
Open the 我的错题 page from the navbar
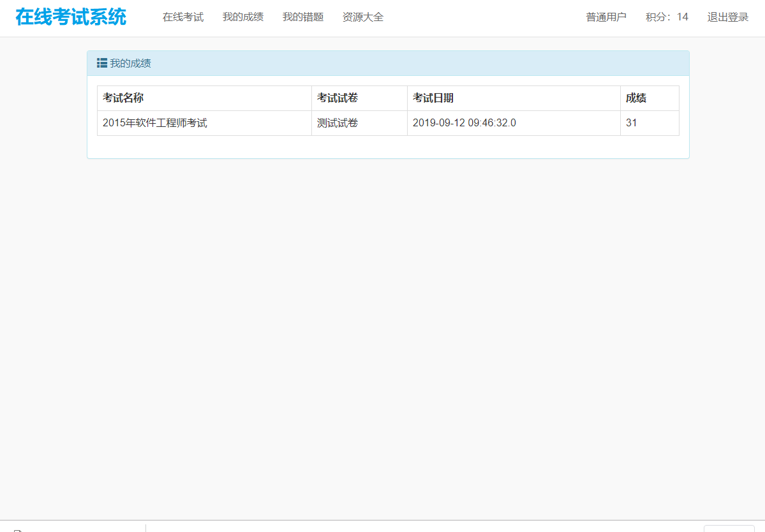[303, 17]
